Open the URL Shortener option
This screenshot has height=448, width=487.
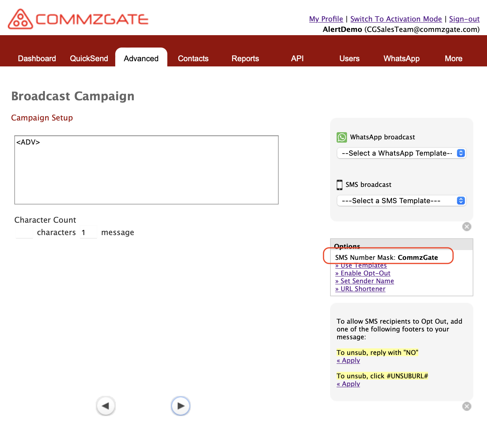pyautogui.click(x=360, y=289)
